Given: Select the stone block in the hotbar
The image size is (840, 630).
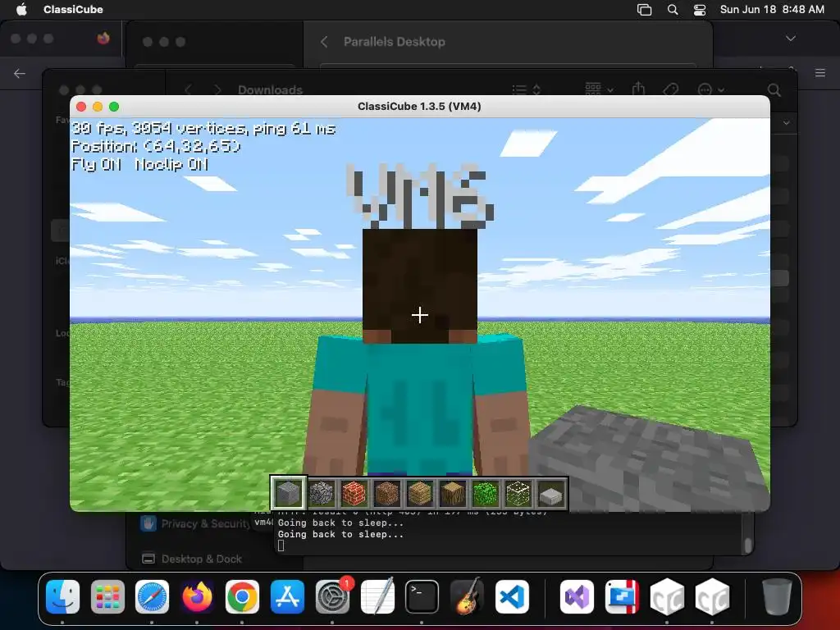Looking at the screenshot, I should [x=288, y=493].
